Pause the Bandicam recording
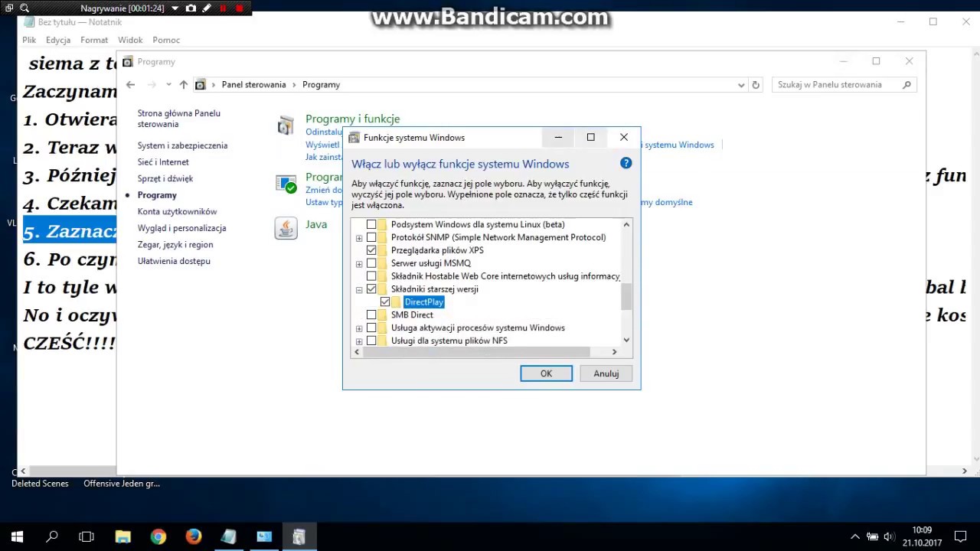This screenshot has width=980, height=551. (x=223, y=8)
